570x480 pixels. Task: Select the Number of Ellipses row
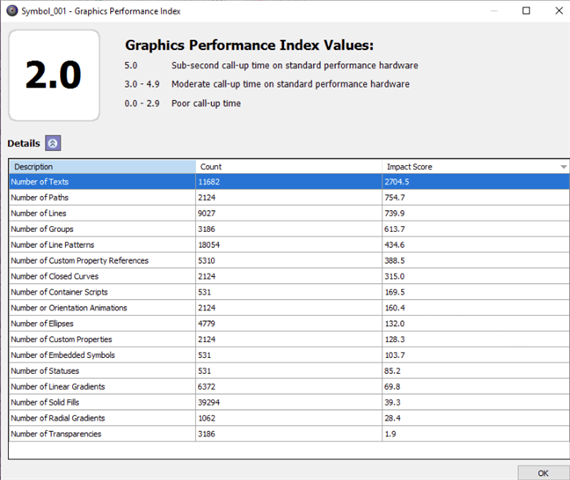click(289, 323)
